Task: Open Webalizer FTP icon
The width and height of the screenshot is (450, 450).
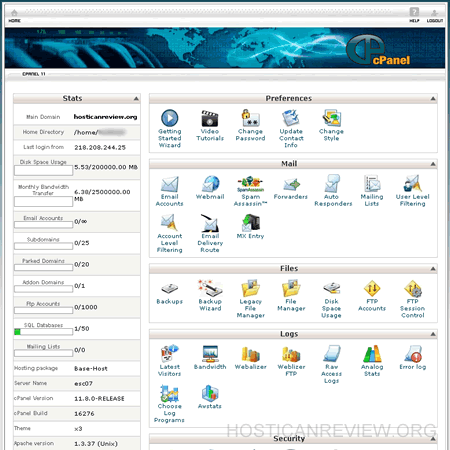Action: click(x=291, y=354)
